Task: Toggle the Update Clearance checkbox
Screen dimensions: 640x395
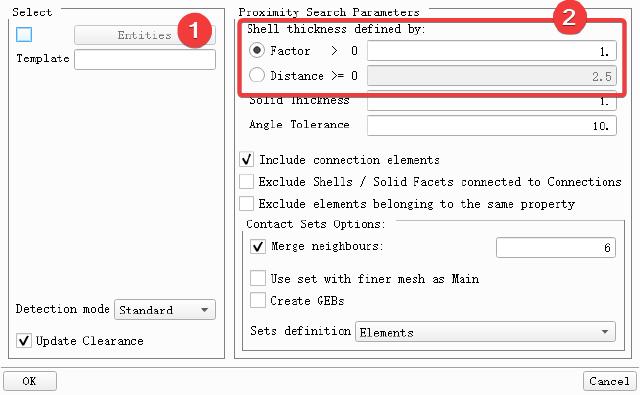Action: (x=24, y=340)
